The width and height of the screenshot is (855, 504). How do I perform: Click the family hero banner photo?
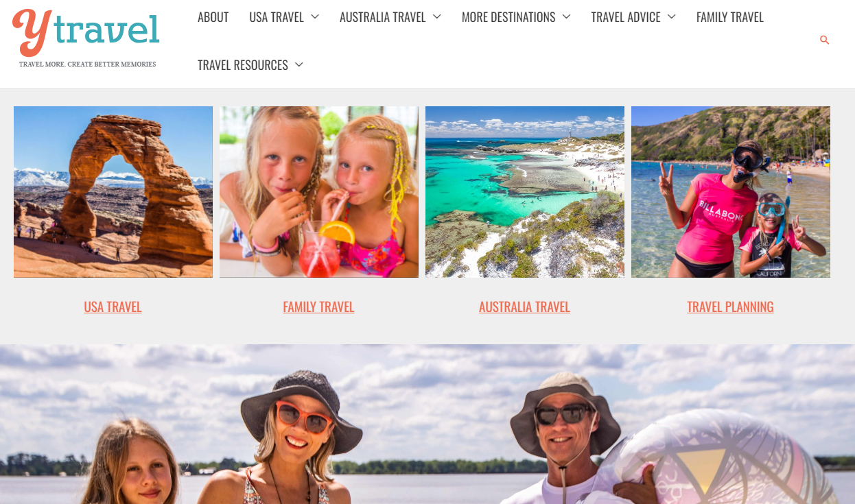coord(427,424)
